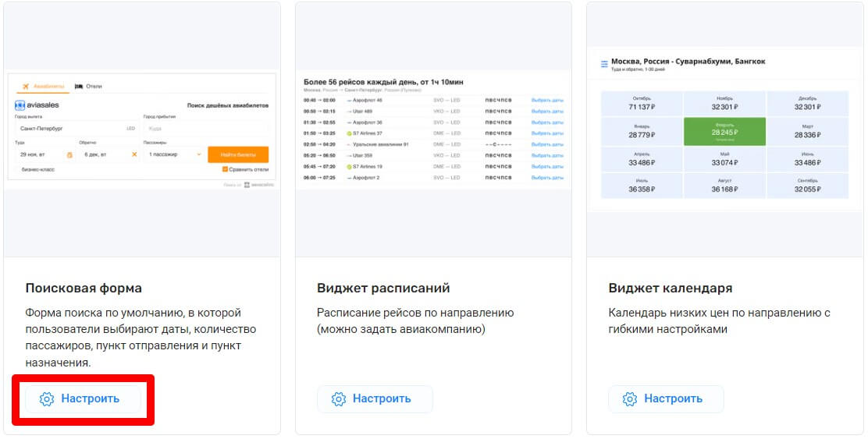868x439 pixels.
Task: Click Выбрать даты for Utair 489
Action: [547, 112]
